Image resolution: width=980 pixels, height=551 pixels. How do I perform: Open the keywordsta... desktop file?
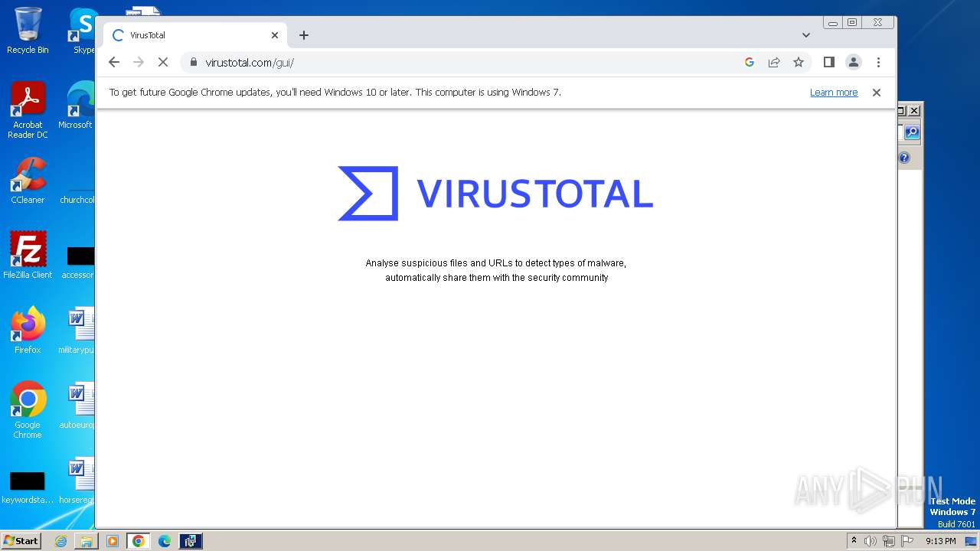point(28,487)
